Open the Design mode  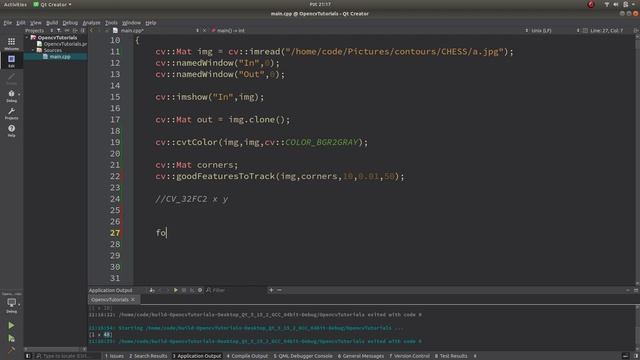11,78
